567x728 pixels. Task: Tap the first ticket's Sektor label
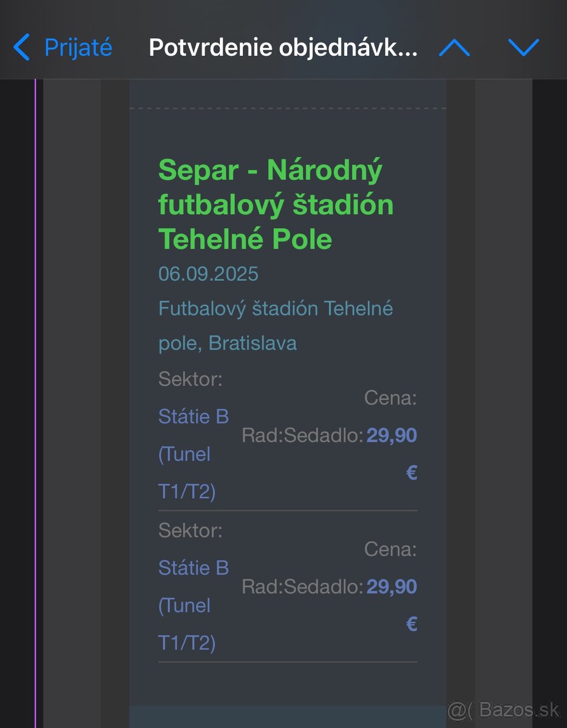pyautogui.click(x=190, y=380)
